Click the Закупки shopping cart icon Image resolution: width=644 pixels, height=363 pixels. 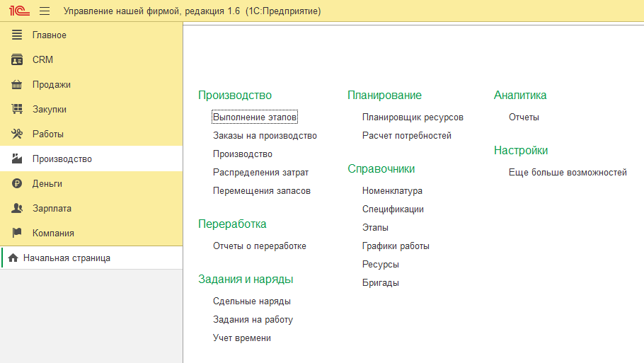click(x=18, y=110)
